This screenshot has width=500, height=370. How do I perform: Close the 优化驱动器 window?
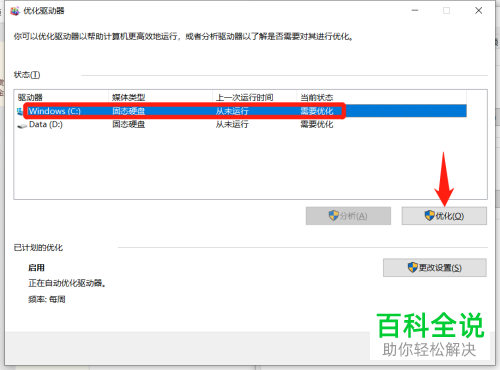click(479, 11)
